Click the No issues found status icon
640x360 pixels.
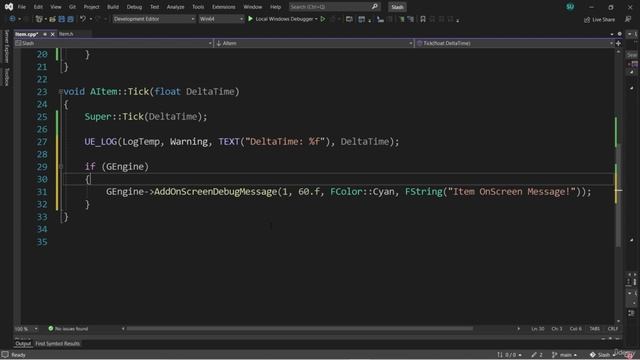click(x=51, y=329)
